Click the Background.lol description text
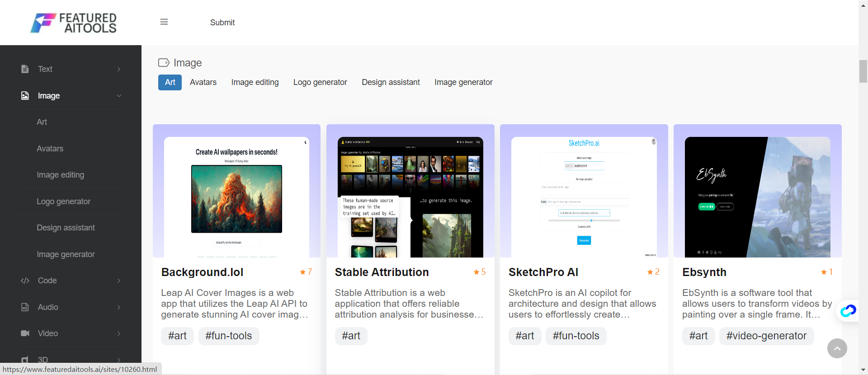The height and width of the screenshot is (375, 868). tap(235, 304)
